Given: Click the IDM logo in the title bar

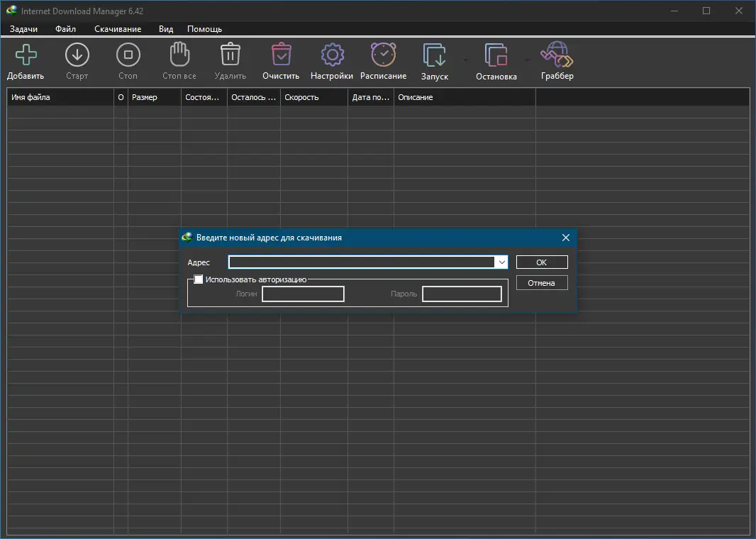Looking at the screenshot, I should coord(11,11).
